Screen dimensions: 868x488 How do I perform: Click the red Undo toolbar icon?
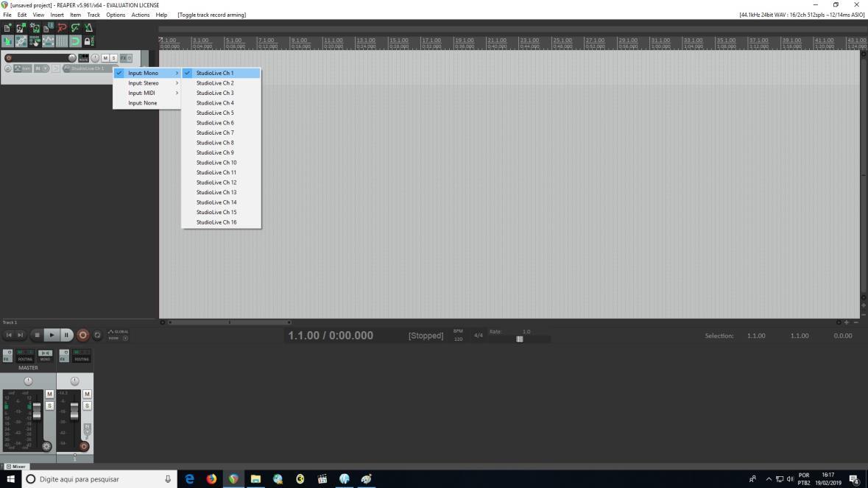click(x=61, y=28)
